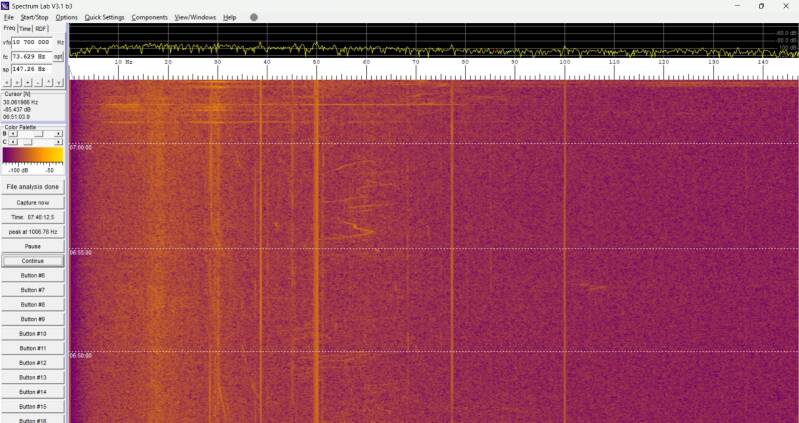Click Button #9 in the side panel

[33, 319]
